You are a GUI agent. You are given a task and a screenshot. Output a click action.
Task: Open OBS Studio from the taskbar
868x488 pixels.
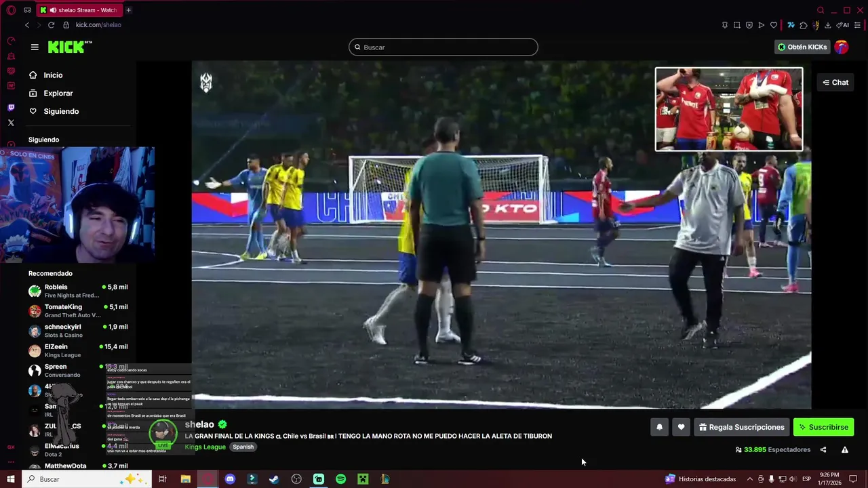[296, 479]
